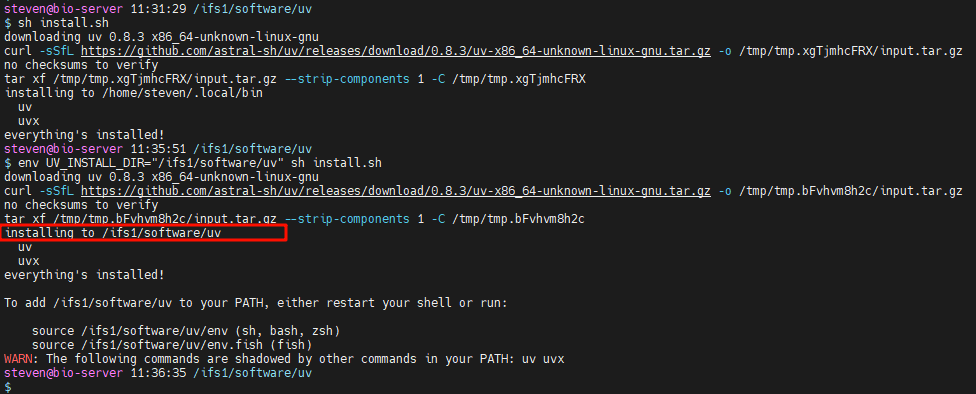Open the second GitHub uv-x86_64 tarball link
976x394 pixels.
pyautogui.click(x=395, y=191)
